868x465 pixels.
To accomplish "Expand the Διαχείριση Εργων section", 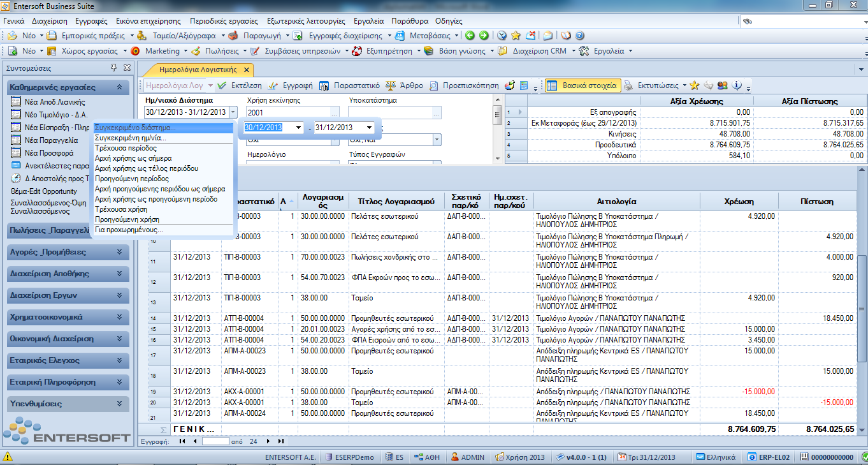I will click(x=119, y=295).
